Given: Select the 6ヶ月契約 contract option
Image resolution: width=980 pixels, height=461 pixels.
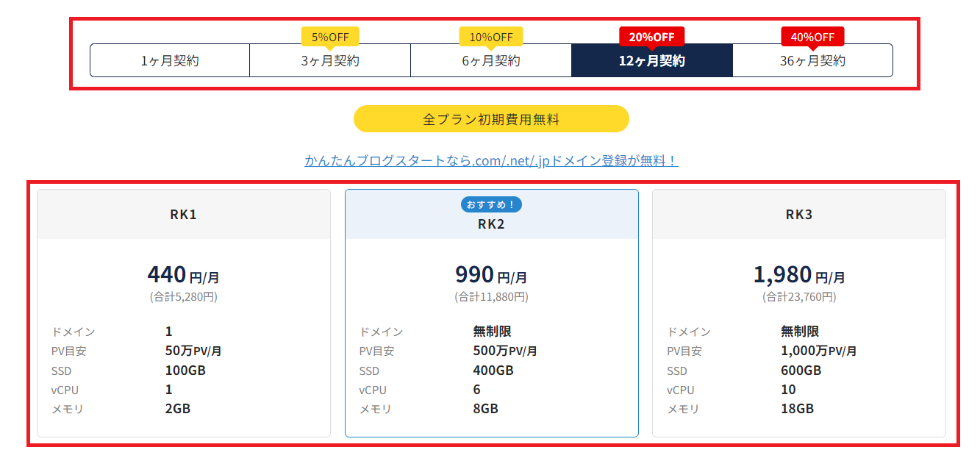Looking at the screenshot, I should pos(491,60).
